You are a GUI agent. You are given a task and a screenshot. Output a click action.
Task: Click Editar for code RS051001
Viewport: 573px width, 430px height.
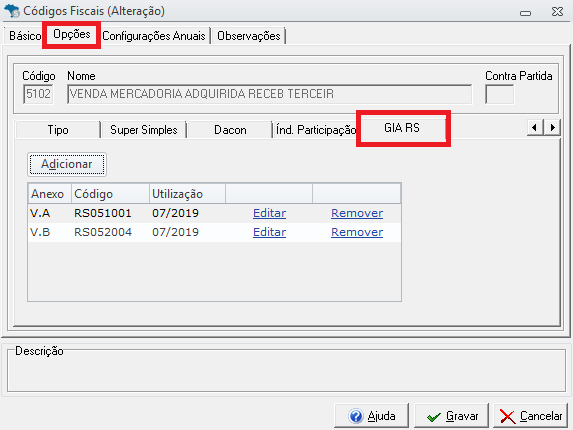(269, 213)
